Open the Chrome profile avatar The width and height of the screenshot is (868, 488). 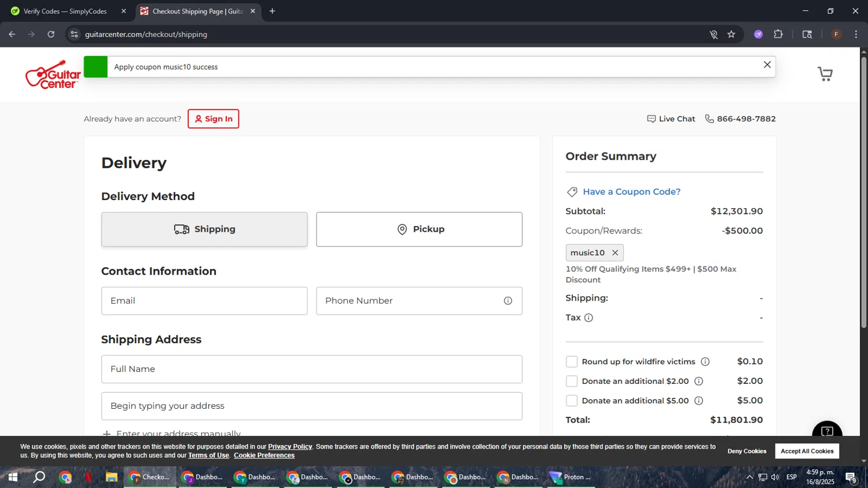836,35
